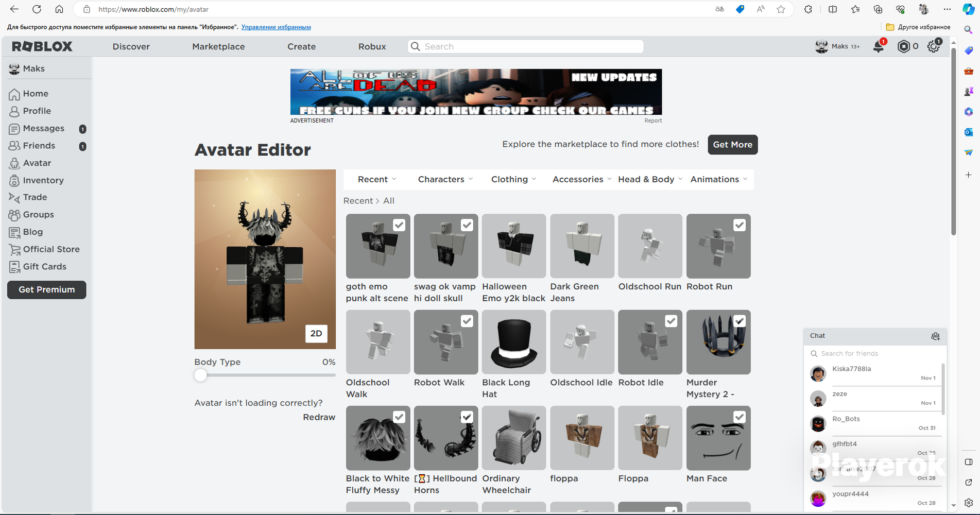Open the settings gear in Roblox header
980x515 pixels.
coord(933,46)
